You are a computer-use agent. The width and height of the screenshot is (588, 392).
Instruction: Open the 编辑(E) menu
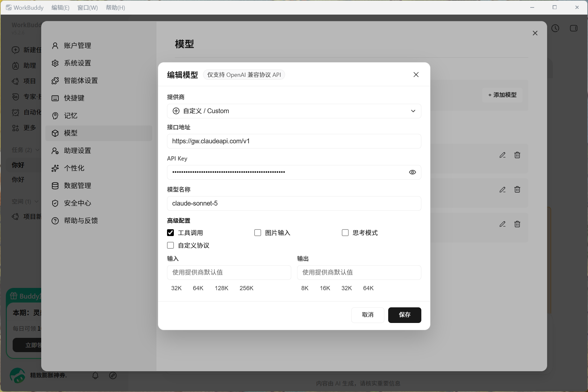tap(60, 7)
